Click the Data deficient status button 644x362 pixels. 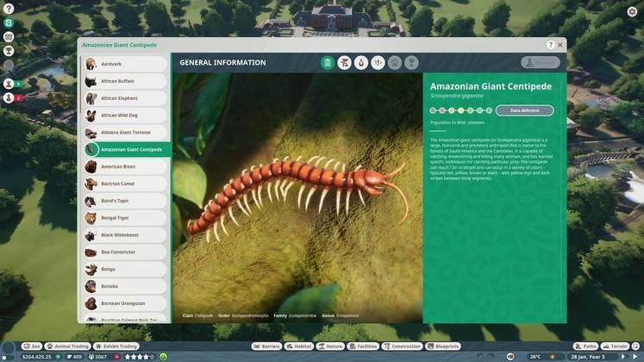(524, 110)
